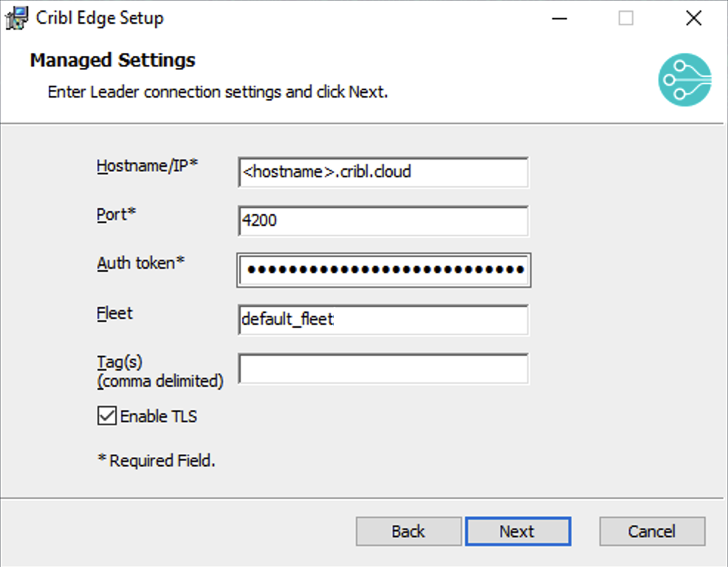
Task: Select the masked Auth token field
Action: (x=383, y=270)
